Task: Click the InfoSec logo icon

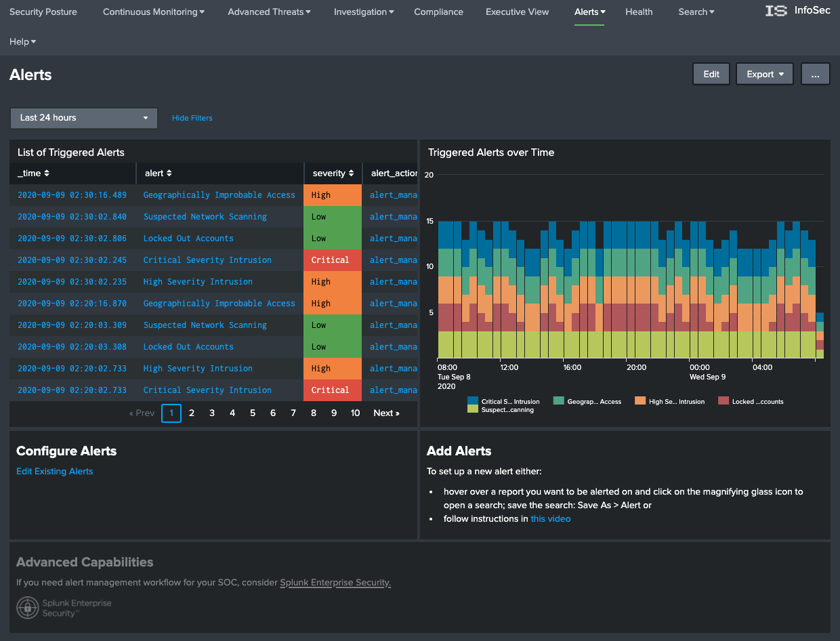Action: (x=776, y=11)
